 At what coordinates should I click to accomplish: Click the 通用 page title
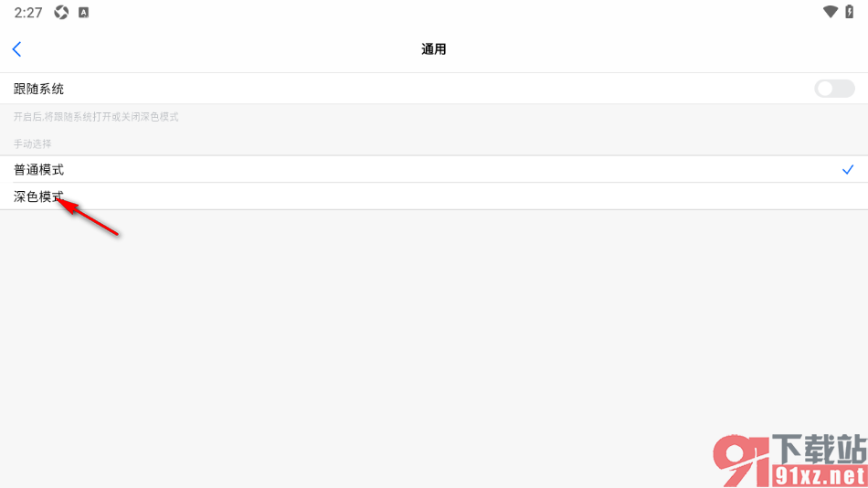click(x=433, y=49)
